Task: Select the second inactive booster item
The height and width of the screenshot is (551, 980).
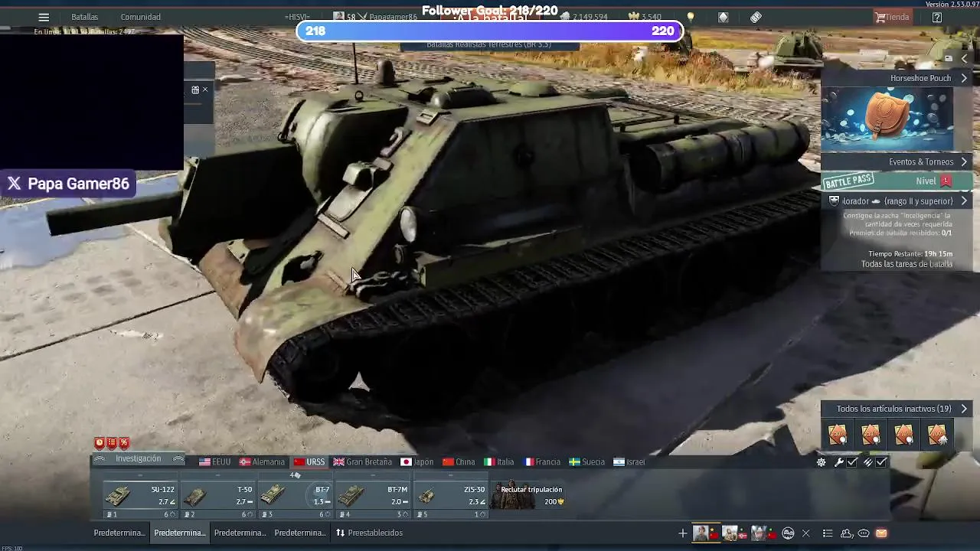Action: coord(871,435)
